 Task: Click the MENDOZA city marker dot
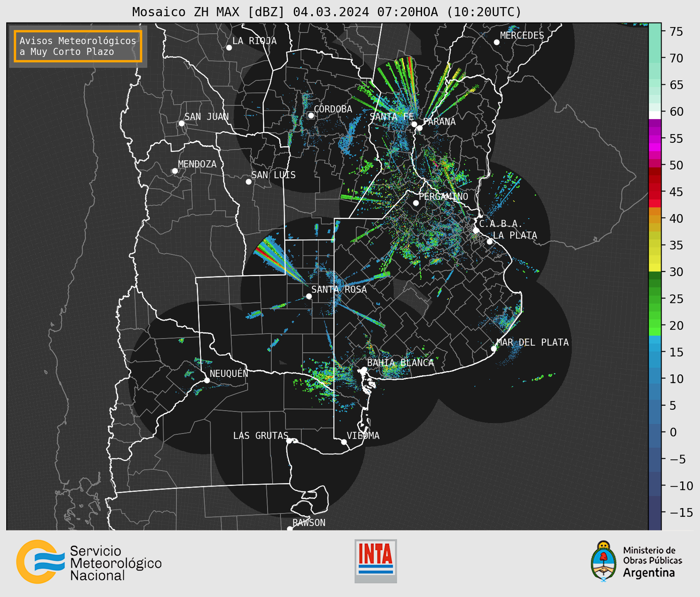(175, 171)
